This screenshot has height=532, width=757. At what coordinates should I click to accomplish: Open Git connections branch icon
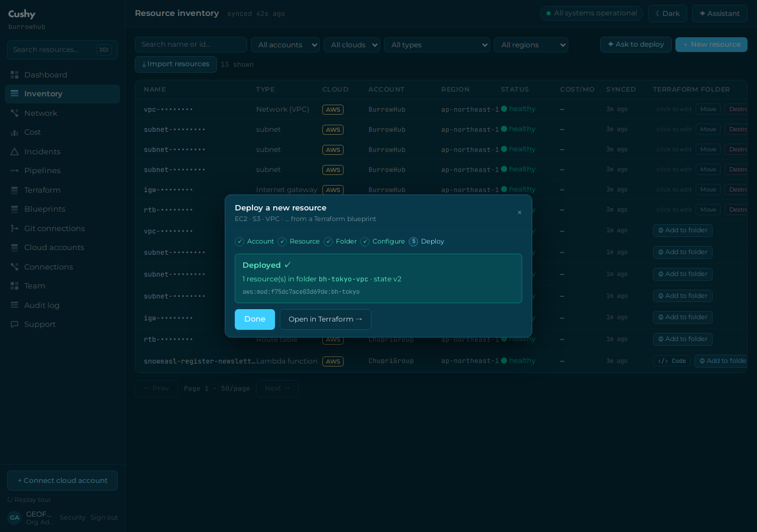tap(14, 228)
